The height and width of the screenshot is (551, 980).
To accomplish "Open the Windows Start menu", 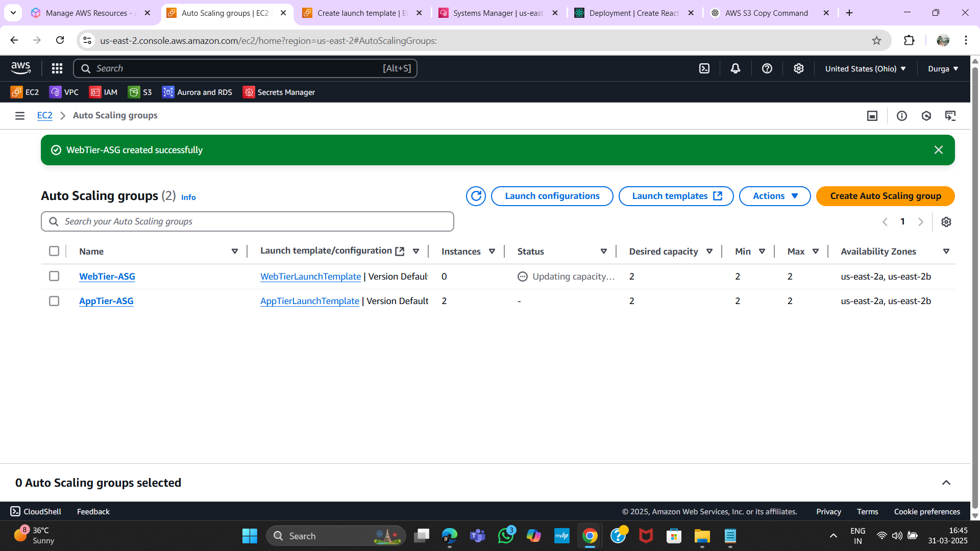I will (250, 536).
